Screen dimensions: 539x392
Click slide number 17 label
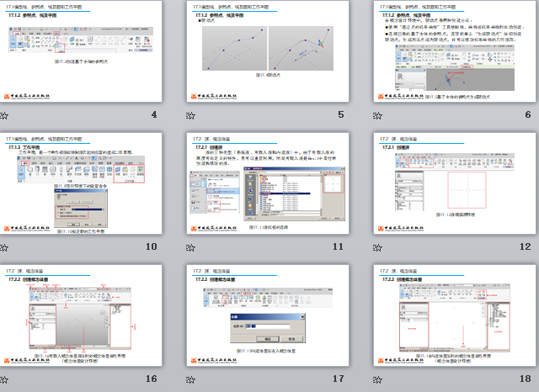coord(339,379)
